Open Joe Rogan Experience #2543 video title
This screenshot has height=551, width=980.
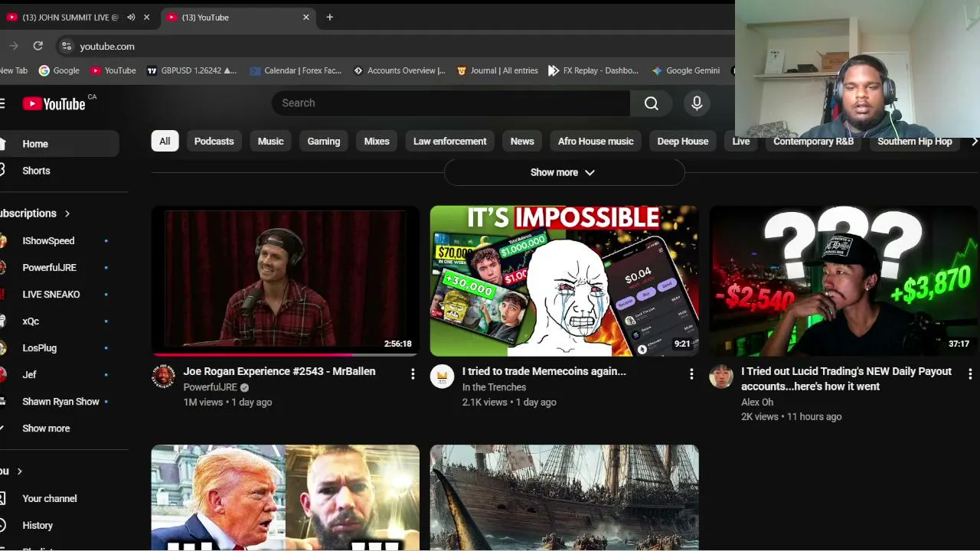point(279,371)
